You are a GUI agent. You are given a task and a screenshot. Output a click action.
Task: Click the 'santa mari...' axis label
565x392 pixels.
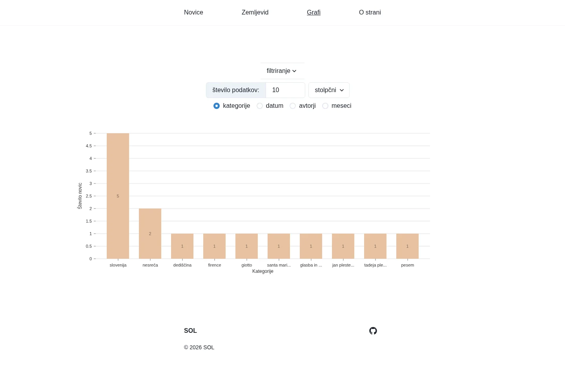(279, 265)
